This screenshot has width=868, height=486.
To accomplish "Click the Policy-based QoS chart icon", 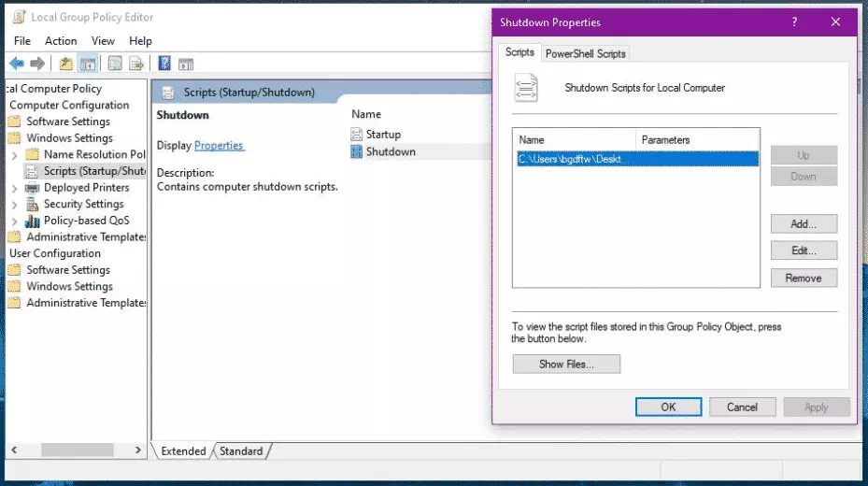I will click(33, 221).
